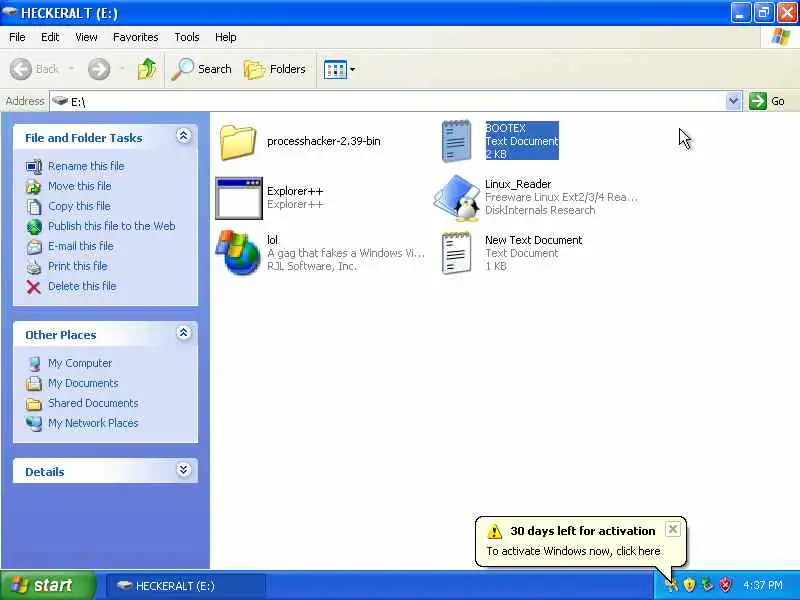Click the Windows activation keys tray icon
Viewport: 800px width, 600px height.
[x=671, y=585]
